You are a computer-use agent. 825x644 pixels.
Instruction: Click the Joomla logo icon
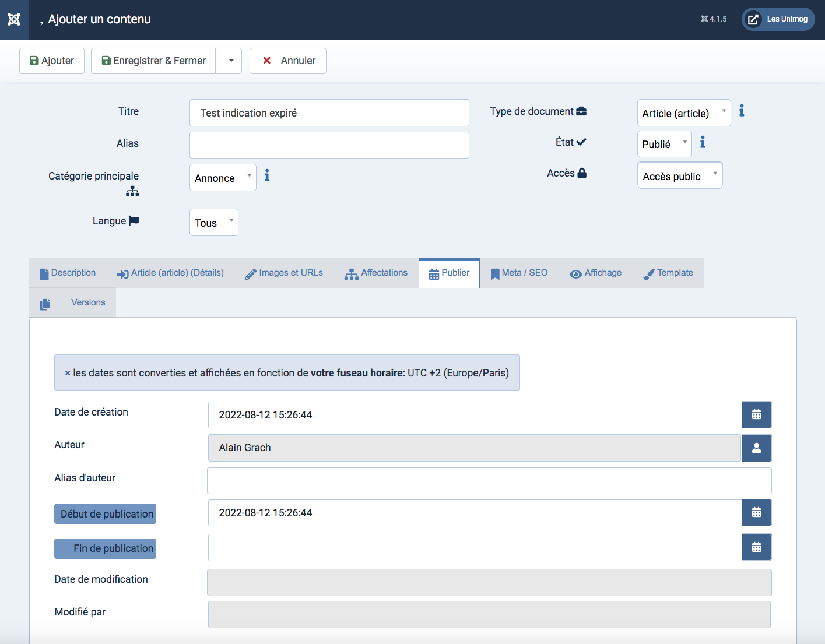14,19
